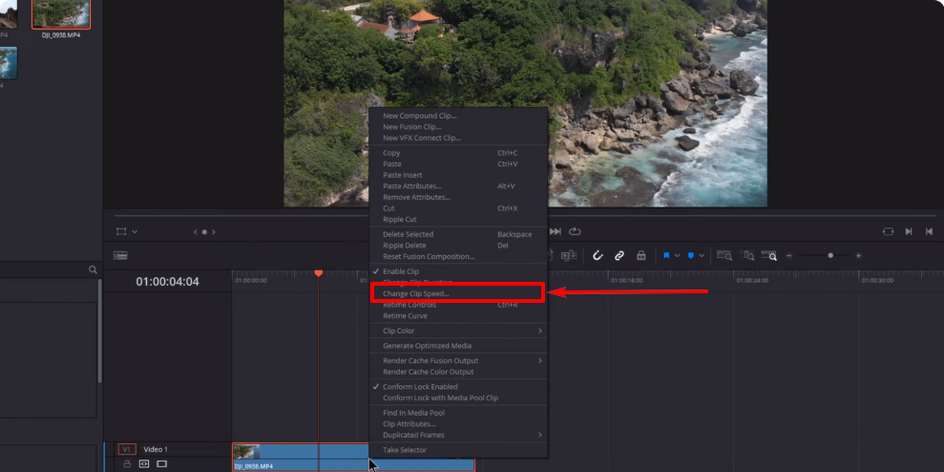This screenshot has width=944, height=472.
Task: Toggle Conform Lock Enabled checkmark
Action: (x=458, y=387)
